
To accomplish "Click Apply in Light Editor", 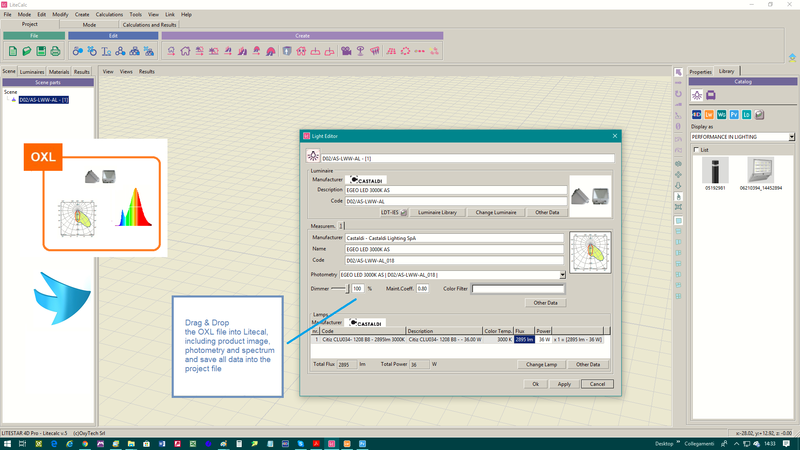I will (564, 384).
